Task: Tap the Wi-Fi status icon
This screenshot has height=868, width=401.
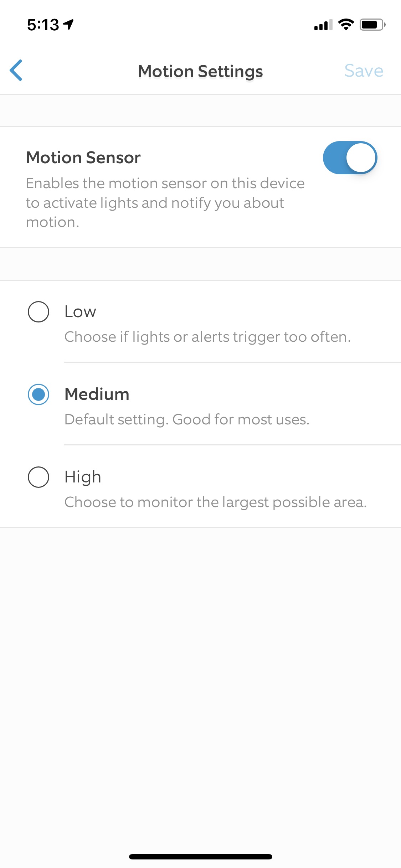Action: click(346, 24)
